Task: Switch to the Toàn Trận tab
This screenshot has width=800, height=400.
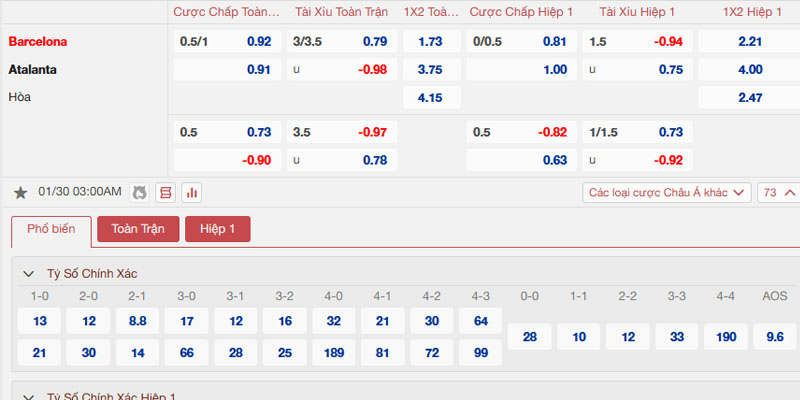Action: (138, 229)
